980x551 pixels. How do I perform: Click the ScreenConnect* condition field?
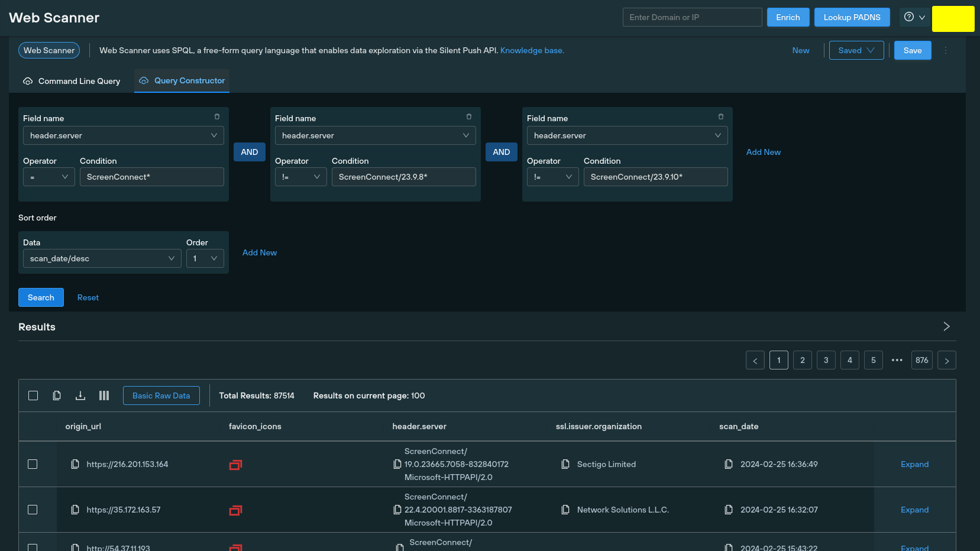152,177
